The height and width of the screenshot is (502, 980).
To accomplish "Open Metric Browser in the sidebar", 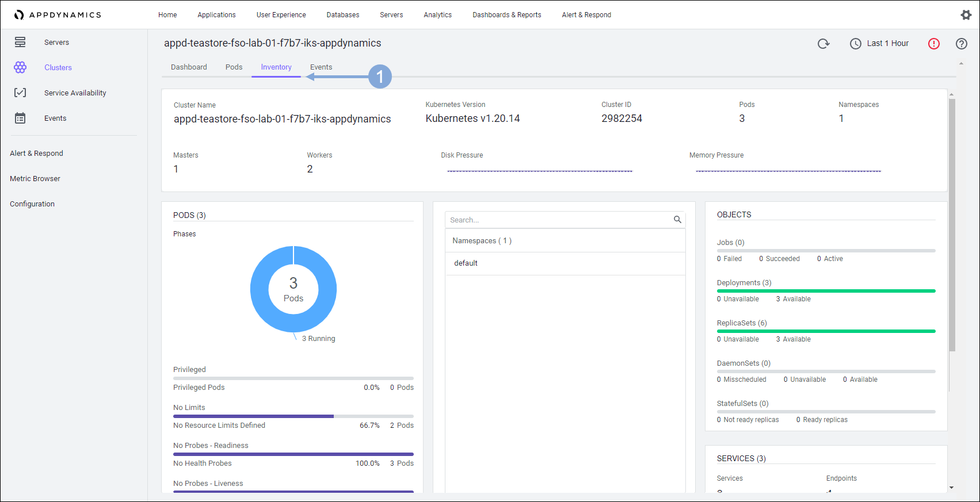I will [35, 179].
